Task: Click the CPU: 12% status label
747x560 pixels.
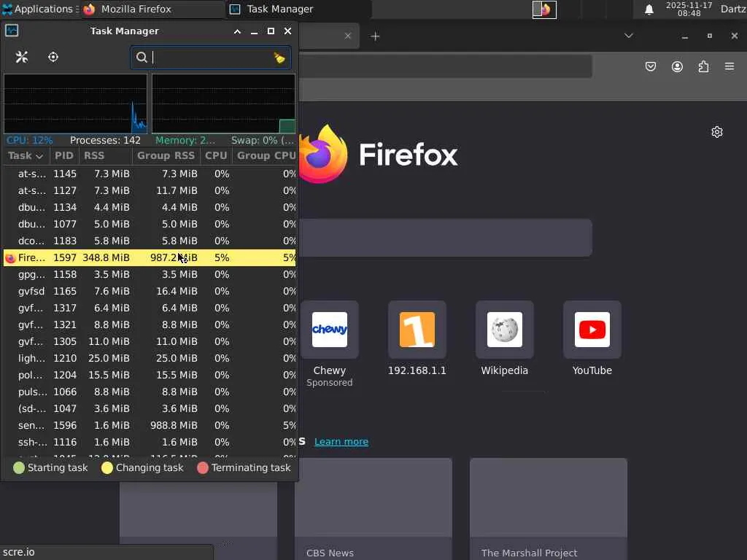Action: click(29, 141)
